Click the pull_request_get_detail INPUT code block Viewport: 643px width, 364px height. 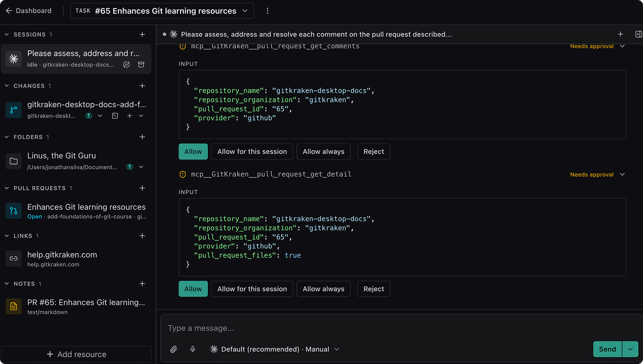402,237
